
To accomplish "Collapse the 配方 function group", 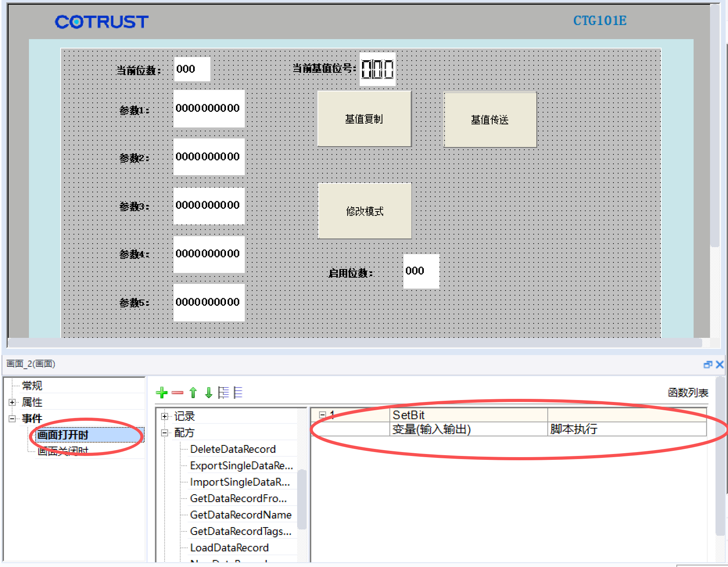I will click(x=165, y=433).
